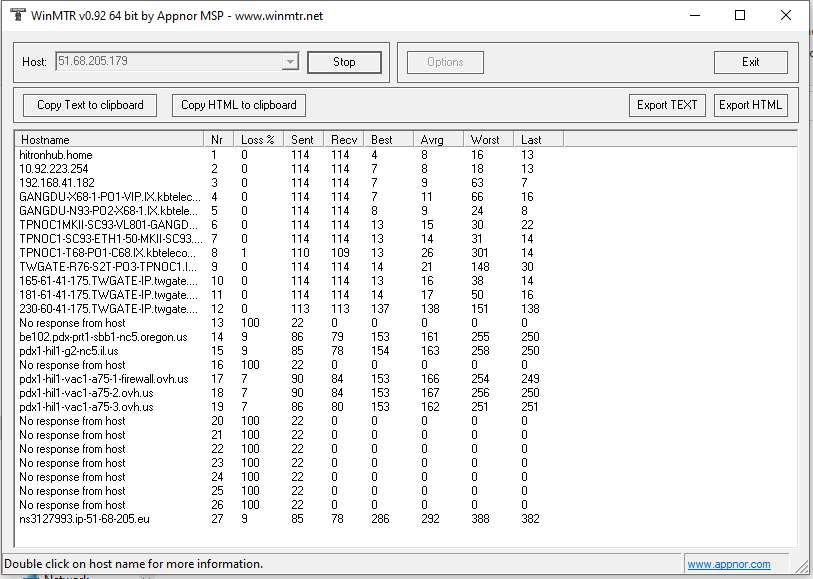Click the Loss % column header

coord(258,139)
